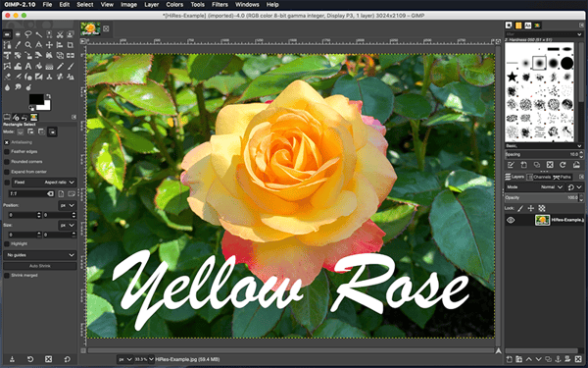Select the Clone stamp tool
The width and height of the screenshot is (588, 368).
coord(49,77)
